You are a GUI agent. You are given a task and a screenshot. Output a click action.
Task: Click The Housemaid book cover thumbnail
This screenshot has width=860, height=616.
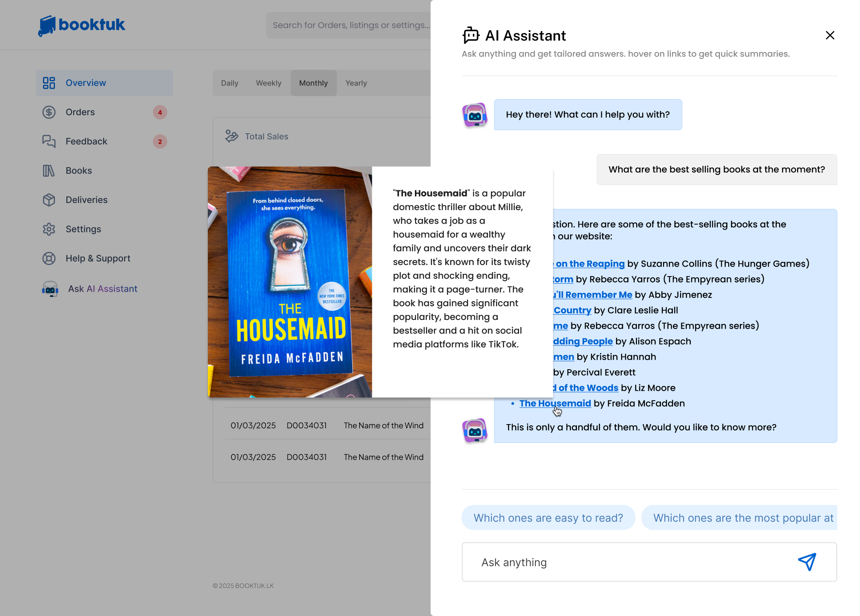click(290, 282)
